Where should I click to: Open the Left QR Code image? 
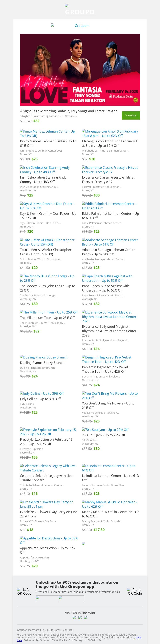click(24, 591)
